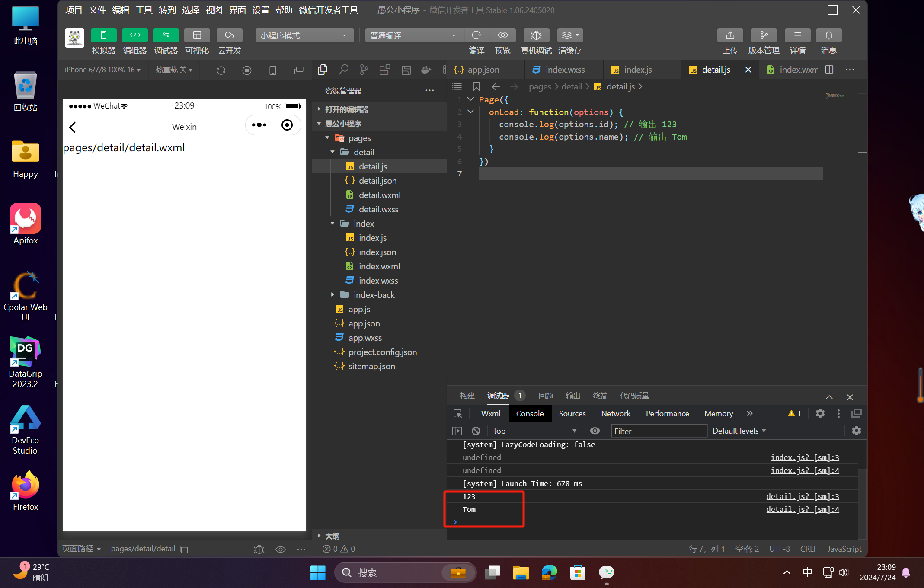
Task: Click the search icon in sidebar
Action: (x=343, y=70)
